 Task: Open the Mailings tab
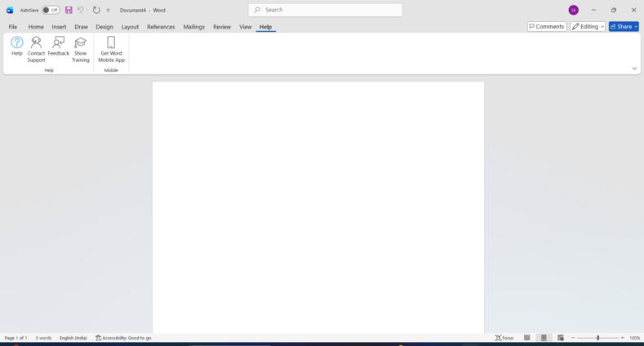pyautogui.click(x=194, y=27)
